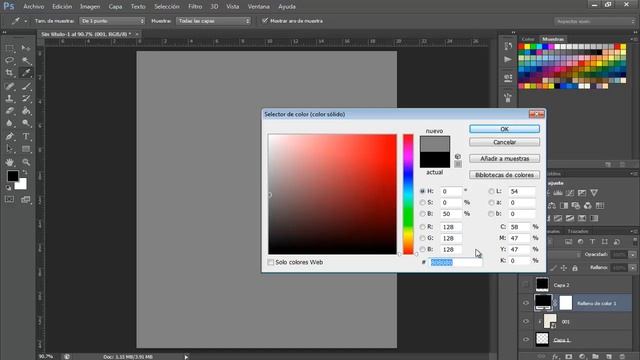Image resolution: width=640 pixels, height=360 pixels.
Task: Select the R red radio button
Action: click(x=422, y=227)
